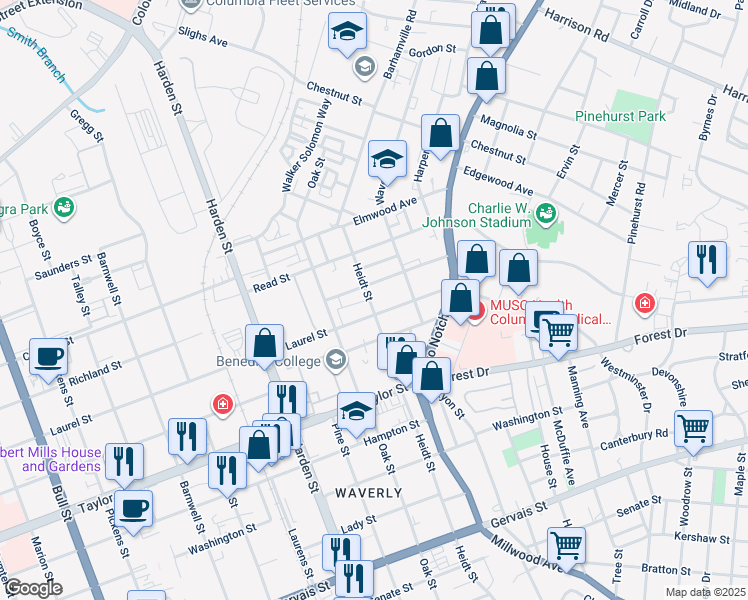Image resolution: width=748 pixels, height=600 pixels.
Task: Select the WAVERLY neighborhood label
Action: (369, 493)
